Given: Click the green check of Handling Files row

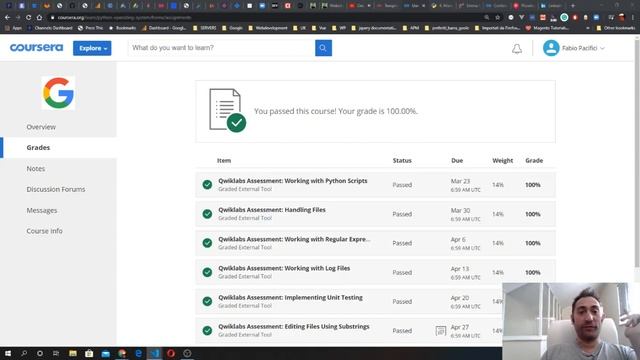Looking at the screenshot, I should point(207,214).
